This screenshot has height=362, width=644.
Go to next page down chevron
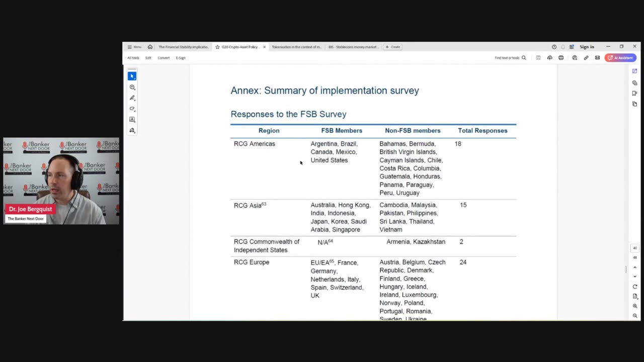(x=635, y=276)
